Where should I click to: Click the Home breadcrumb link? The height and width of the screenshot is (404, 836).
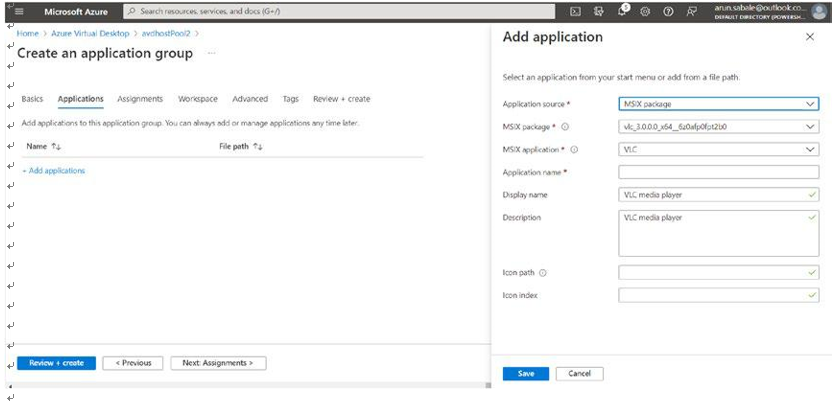tap(28, 33)
